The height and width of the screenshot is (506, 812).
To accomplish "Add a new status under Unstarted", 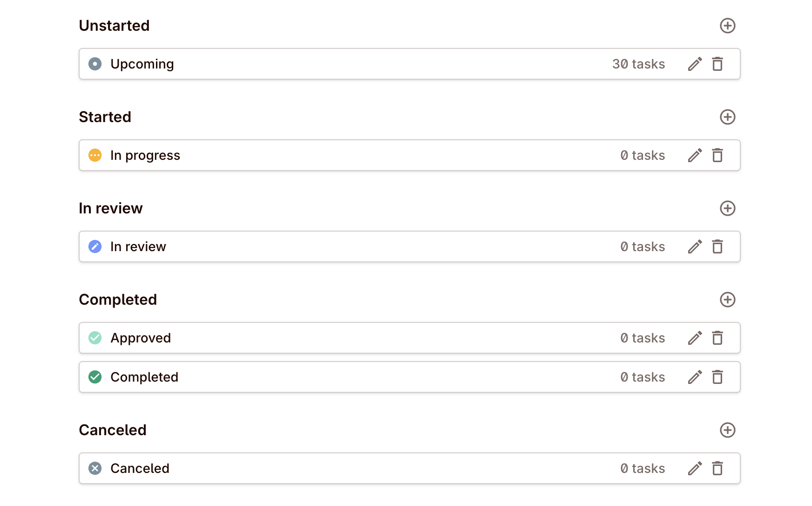I will pos(728,26).
